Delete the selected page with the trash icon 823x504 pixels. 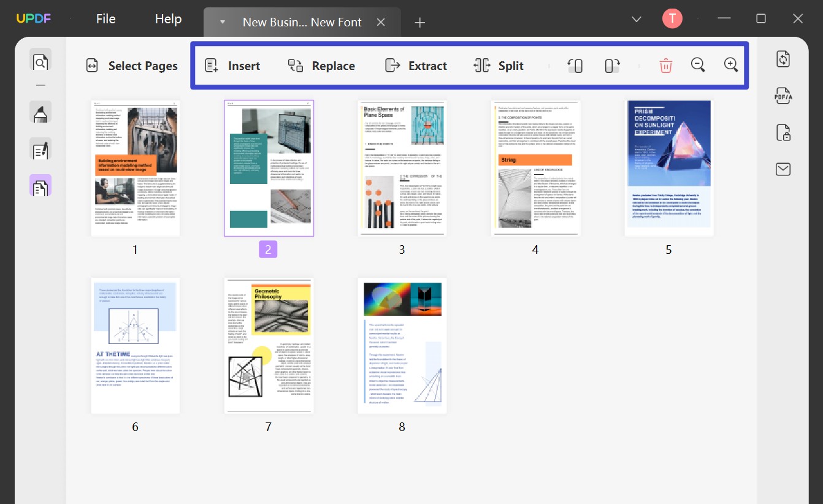(665, 66)
